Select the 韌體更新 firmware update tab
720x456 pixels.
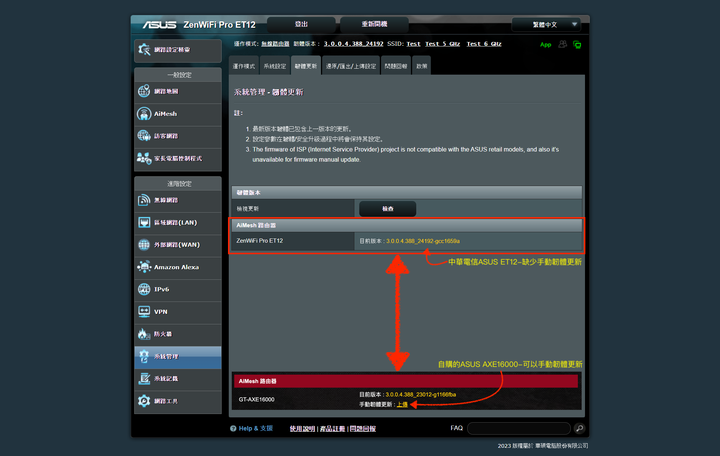306,66
